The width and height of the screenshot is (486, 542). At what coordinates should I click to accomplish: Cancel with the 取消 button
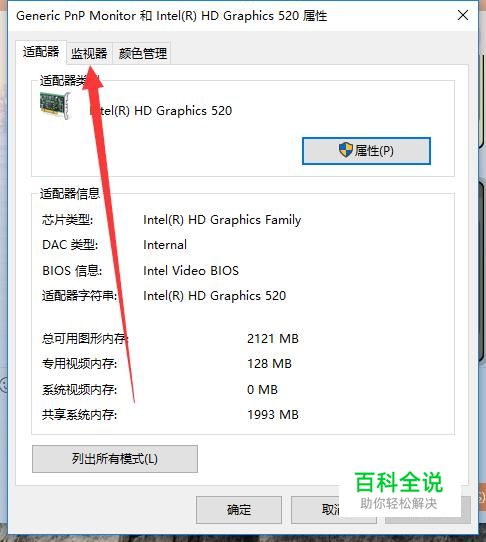tap(334, 510)
